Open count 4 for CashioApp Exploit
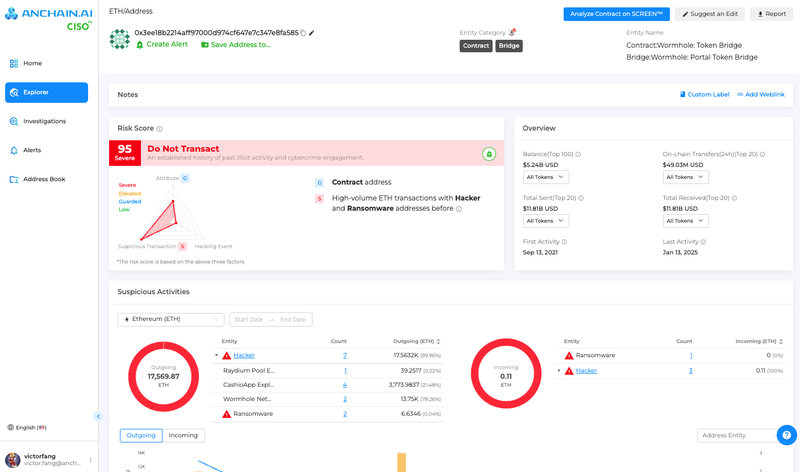The image size is (800, 472). click(x=344, y=385)
